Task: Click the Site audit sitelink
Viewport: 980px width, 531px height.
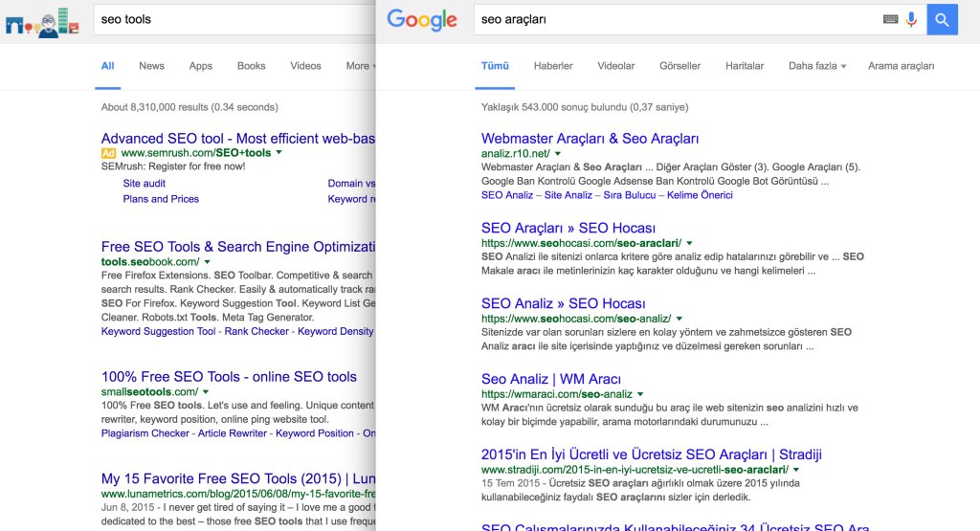Action: (x=144, y=184)
